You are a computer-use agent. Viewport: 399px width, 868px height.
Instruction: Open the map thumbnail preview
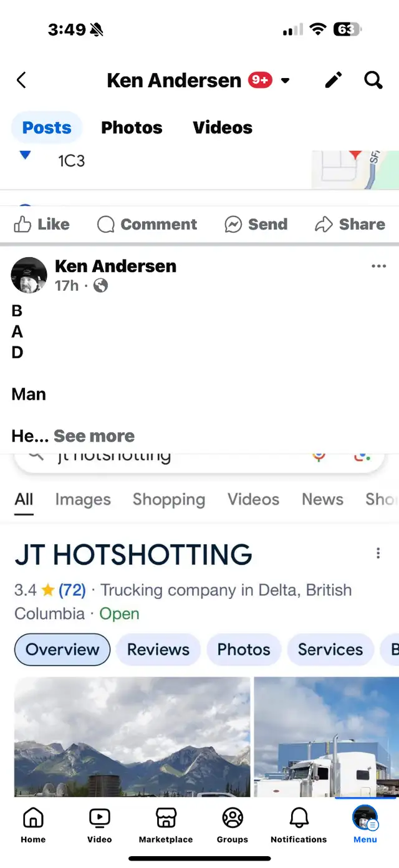pos(355,169)
